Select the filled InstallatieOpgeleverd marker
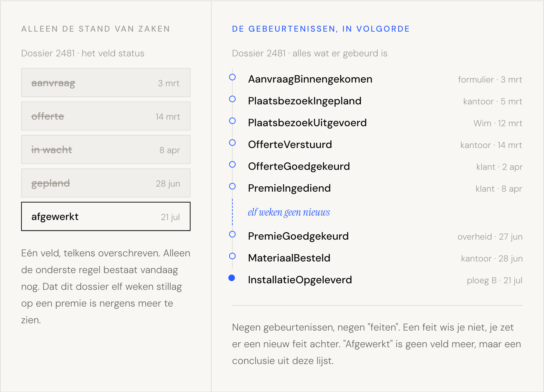This screenshot has width=544, height=392. pos(232,278)
